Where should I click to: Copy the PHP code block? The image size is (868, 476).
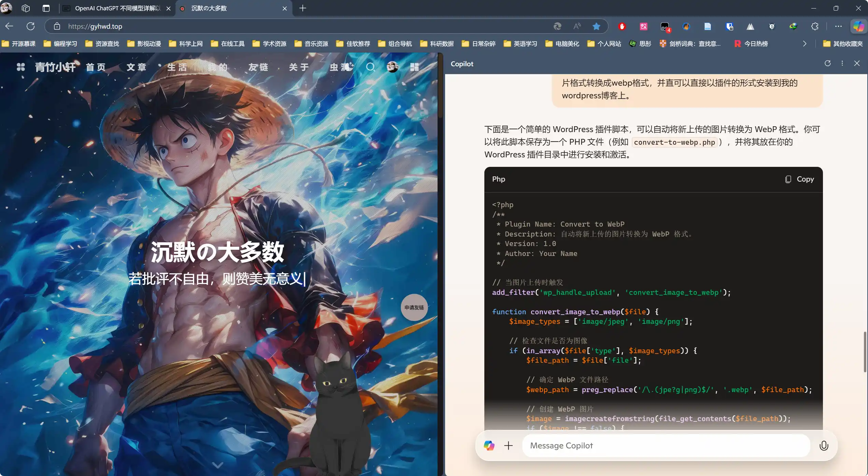pyautogui.click(x=799, y=179)
